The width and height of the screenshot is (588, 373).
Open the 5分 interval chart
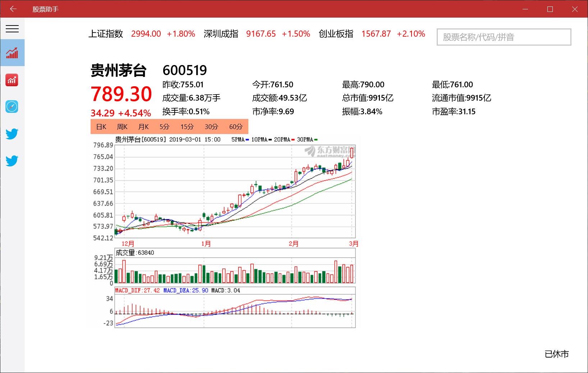(x=164, y=126)
